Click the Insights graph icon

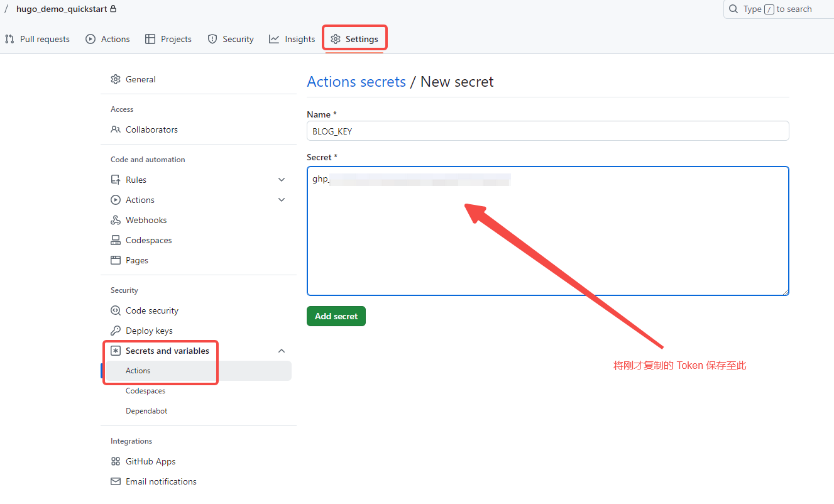274,39
